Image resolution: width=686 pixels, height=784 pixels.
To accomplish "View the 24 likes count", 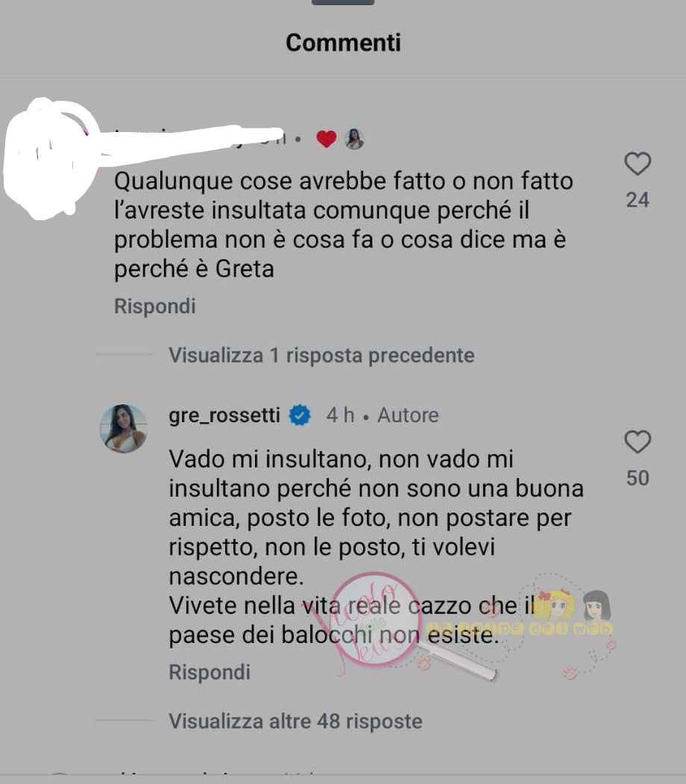I will click(638, 200).
